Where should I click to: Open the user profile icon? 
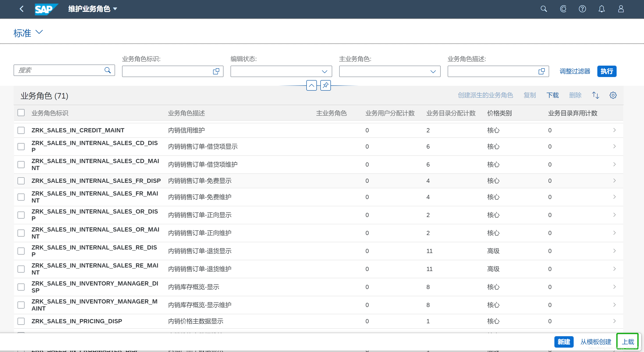point(621,9)
